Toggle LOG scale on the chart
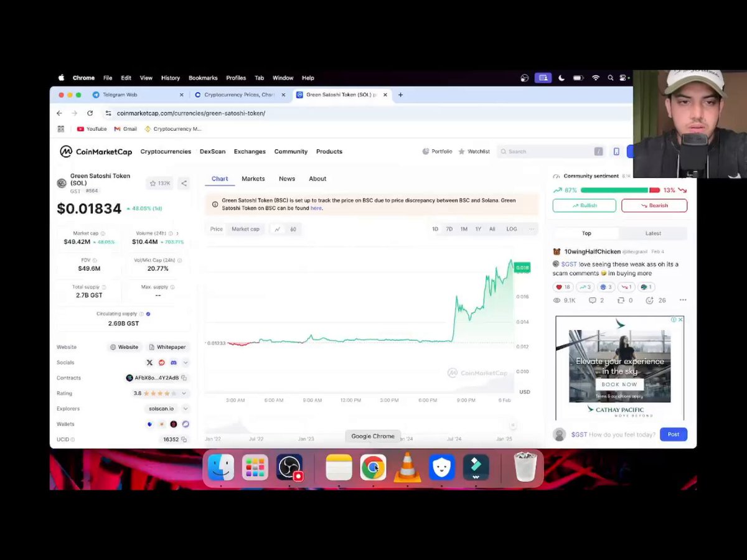 coord(512,229)
